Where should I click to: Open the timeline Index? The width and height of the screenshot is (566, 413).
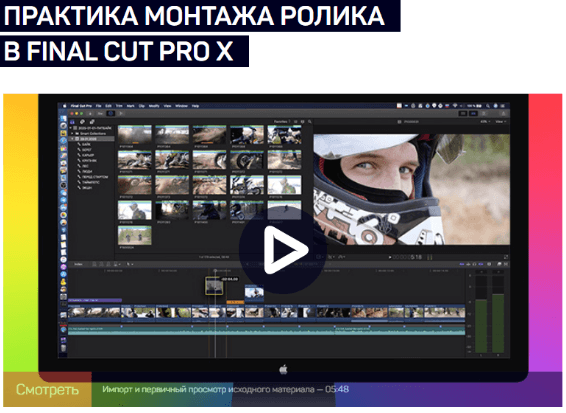78,264
